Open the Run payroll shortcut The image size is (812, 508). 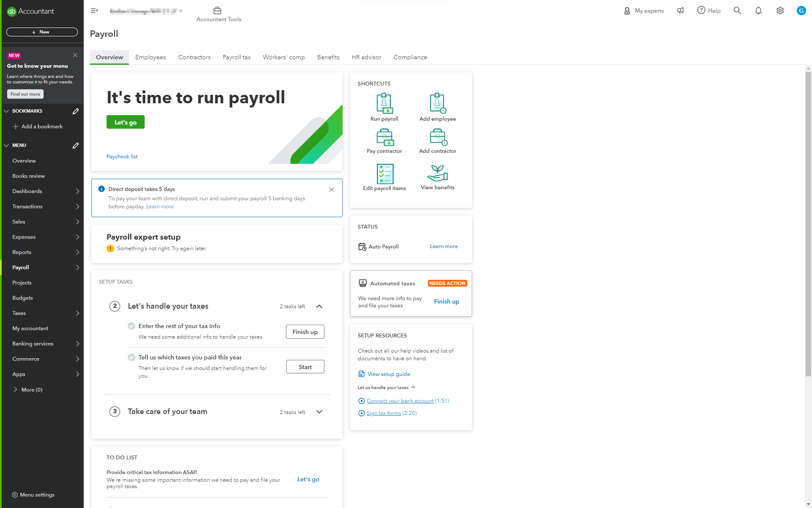coord(384,103)
